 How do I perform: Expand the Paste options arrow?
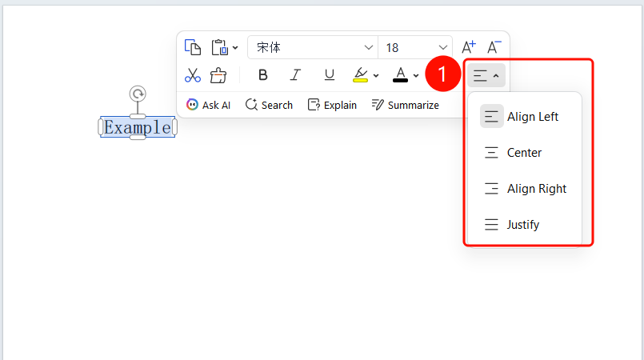coord(235,48)
